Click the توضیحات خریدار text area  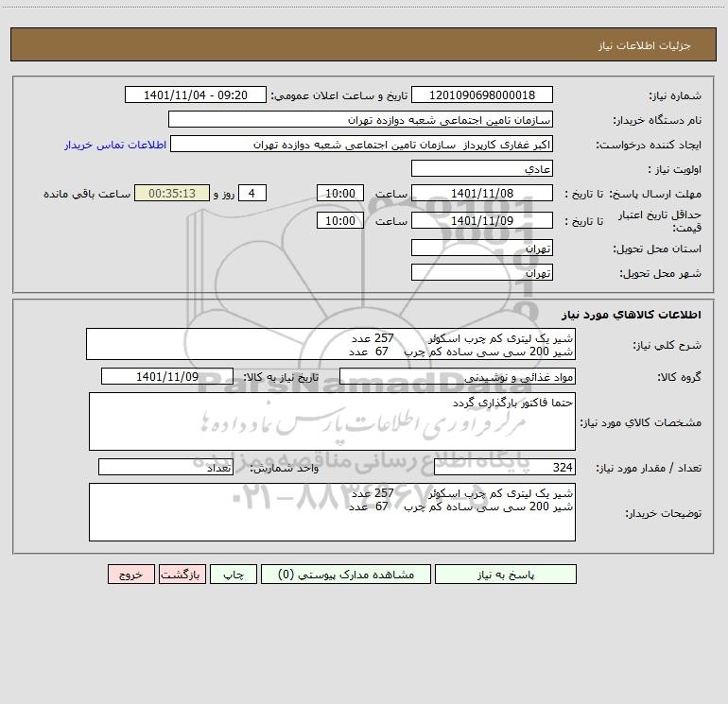[x=332, y=512]
